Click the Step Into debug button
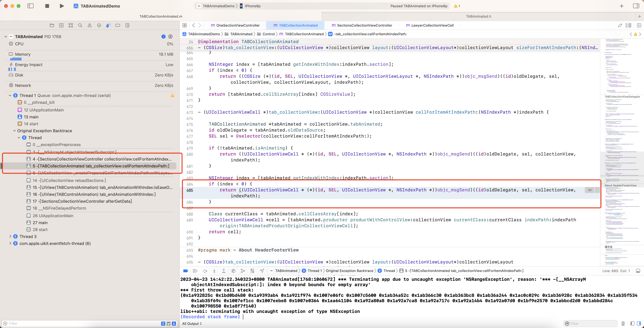 [x=214, y=271]
